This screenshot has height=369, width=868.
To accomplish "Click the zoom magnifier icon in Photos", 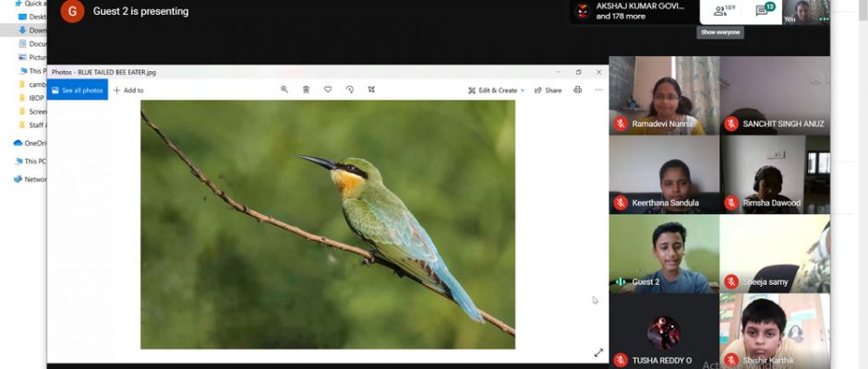I will pos(284,89).
